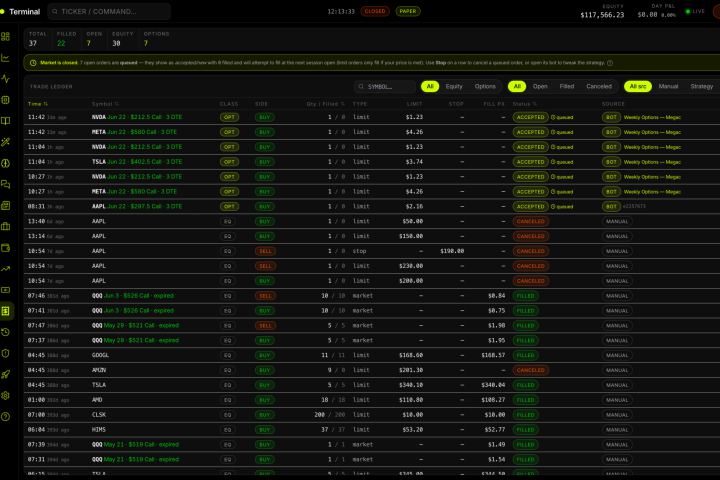The width and height of the screenshot is (720, 480).
Task: Open the rocket sidebar icon
Action: pyautogui.click(x=6, y=374)
